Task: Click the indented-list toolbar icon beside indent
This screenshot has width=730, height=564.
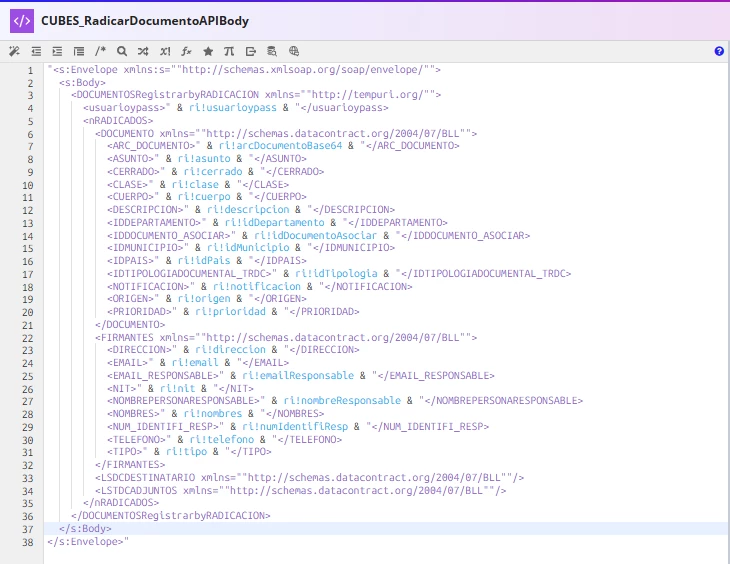Action: point(79,51)
